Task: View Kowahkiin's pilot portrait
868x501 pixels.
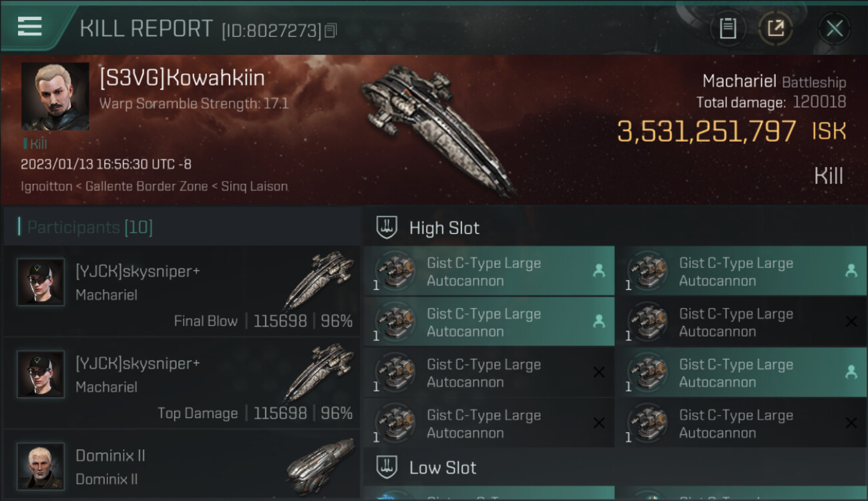Action: (x=55, y=96)
